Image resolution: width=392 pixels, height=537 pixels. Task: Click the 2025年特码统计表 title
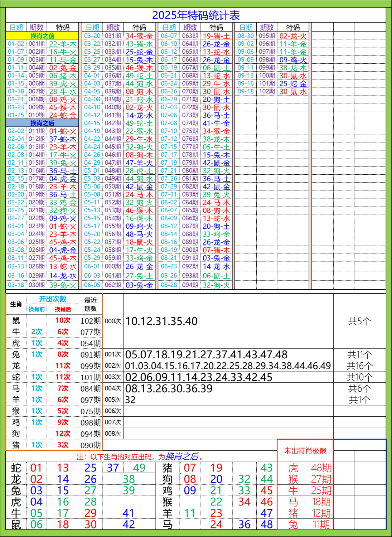196,15
